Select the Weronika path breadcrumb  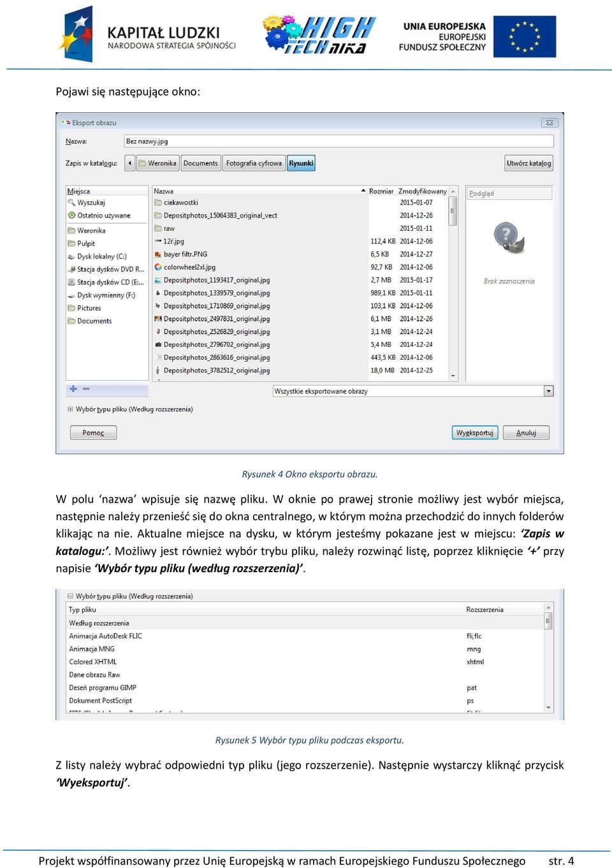157,163
